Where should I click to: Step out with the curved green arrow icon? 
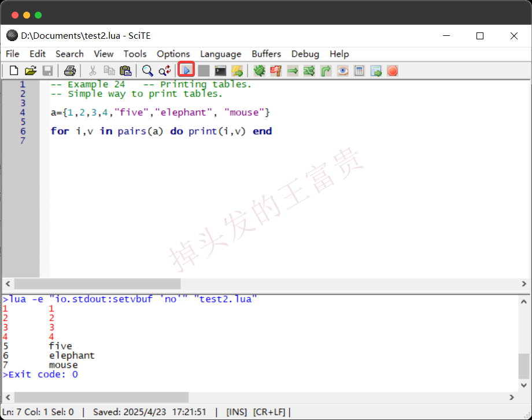point(326,71)
